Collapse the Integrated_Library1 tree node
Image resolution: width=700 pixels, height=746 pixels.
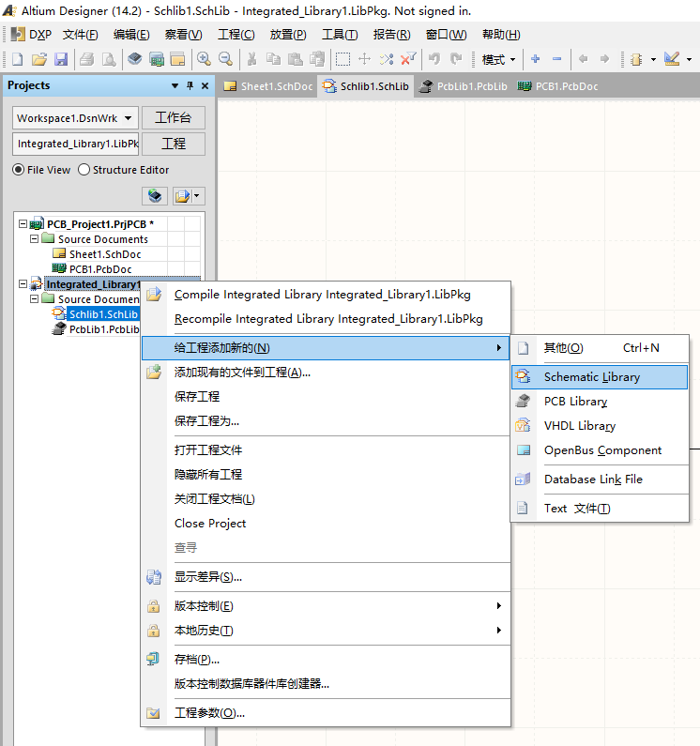point(23,284)
